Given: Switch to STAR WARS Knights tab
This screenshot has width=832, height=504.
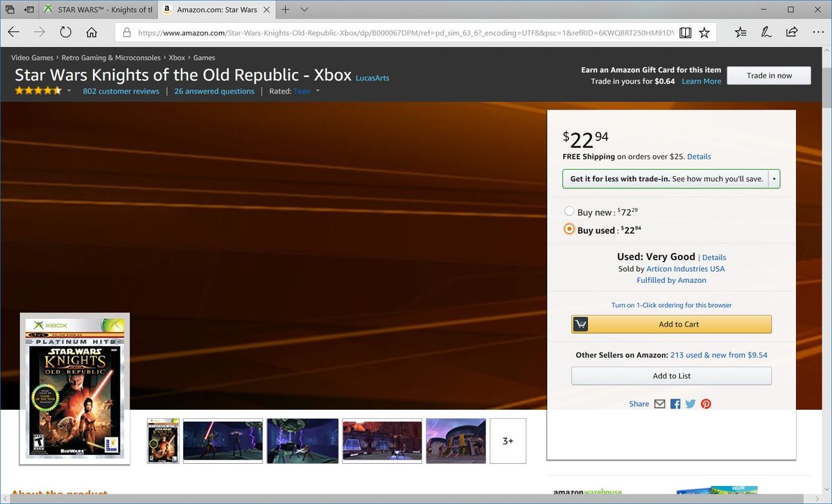Looking at the screenshot, I should pos(98,10).
